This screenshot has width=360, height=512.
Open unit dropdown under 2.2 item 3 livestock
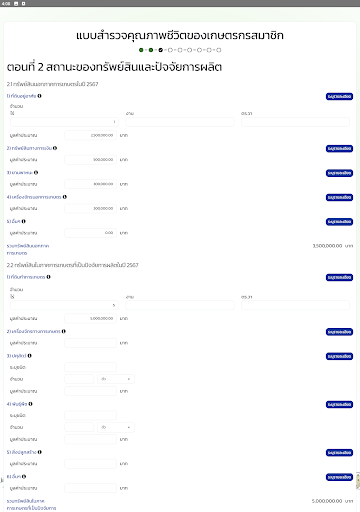pos(116,379)
